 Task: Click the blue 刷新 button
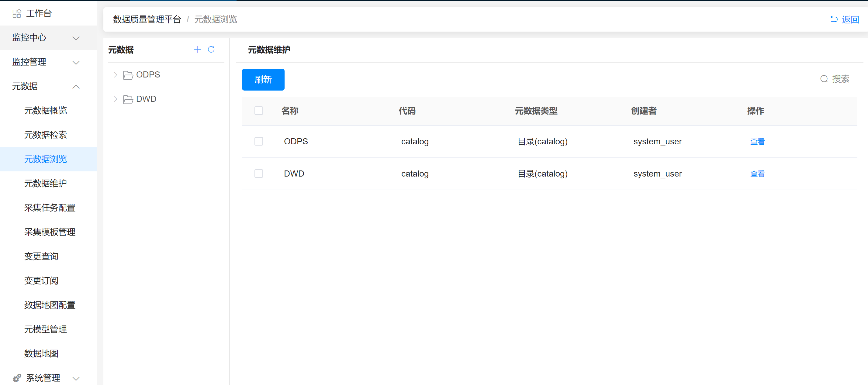coord(263,80)
